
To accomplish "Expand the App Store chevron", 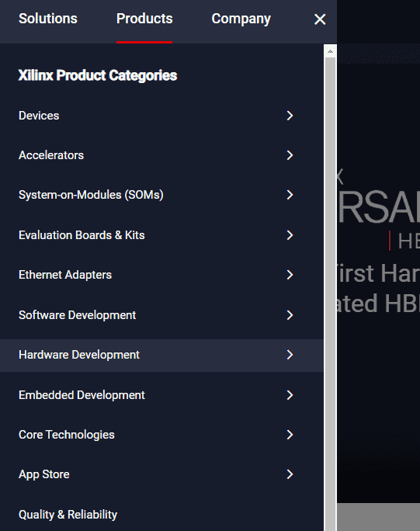I will (290, 474).
